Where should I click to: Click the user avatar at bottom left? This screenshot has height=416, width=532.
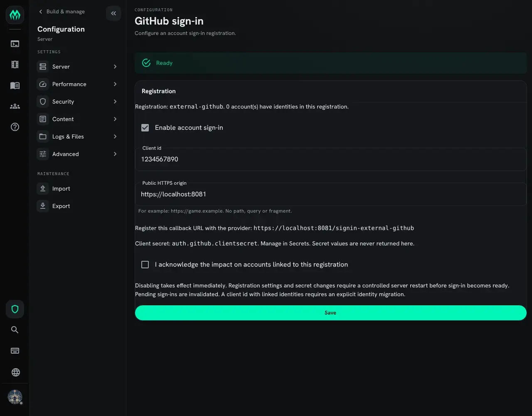pyautogui.click(x=15, y=397)
